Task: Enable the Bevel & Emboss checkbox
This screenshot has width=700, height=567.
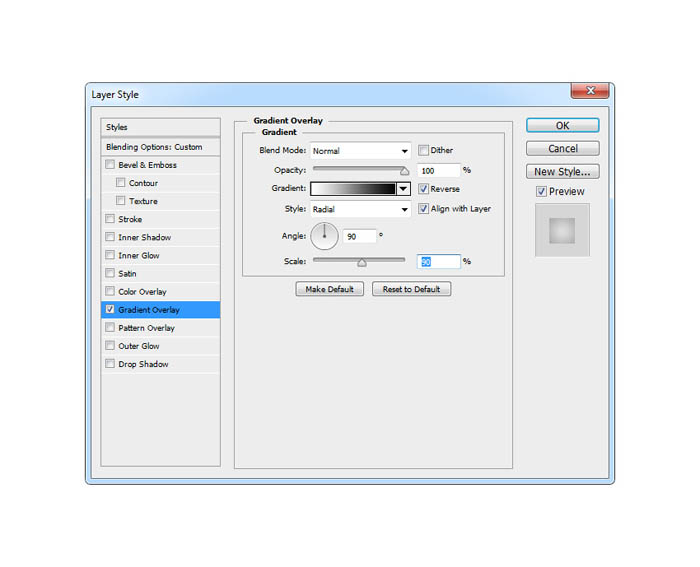Action: click(x=110, y=164)
